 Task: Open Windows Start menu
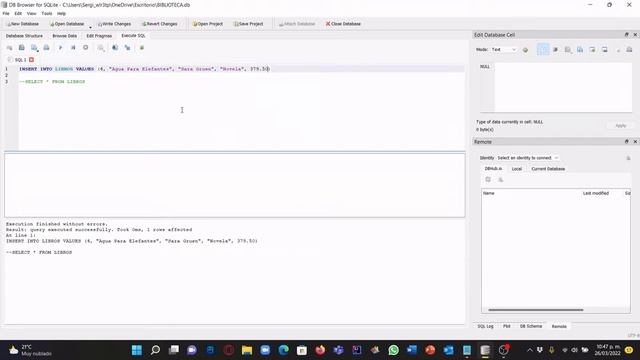pos(137,350)
